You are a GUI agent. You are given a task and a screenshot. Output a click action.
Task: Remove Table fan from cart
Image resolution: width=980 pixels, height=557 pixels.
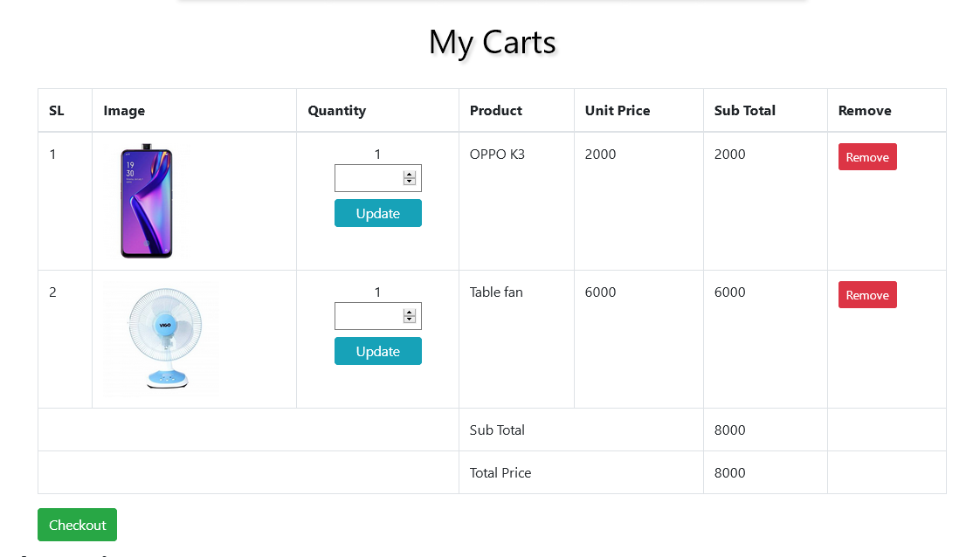tap(866, 295)
